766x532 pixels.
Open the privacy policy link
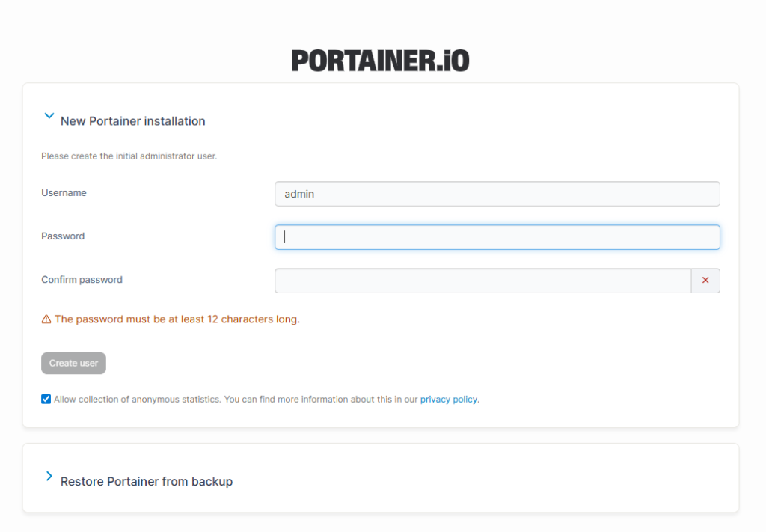(448, 400)
